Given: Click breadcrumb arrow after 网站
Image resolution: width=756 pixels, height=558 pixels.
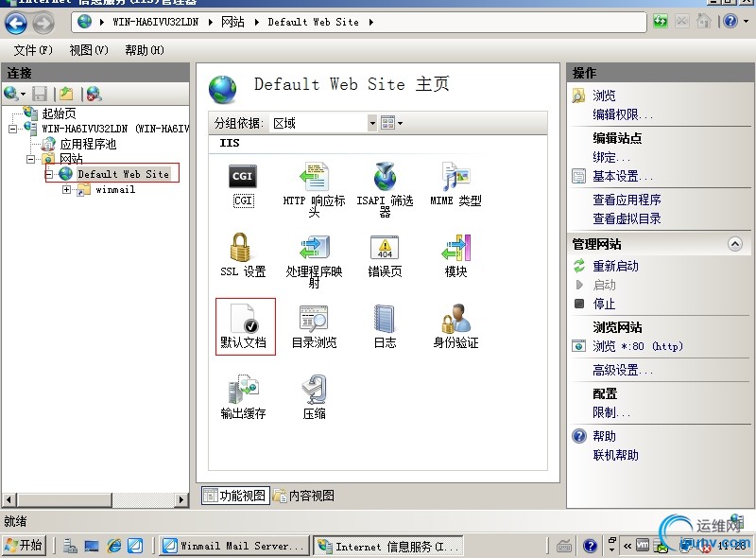Looking at the screenshot, I should [x=256, y=22].
